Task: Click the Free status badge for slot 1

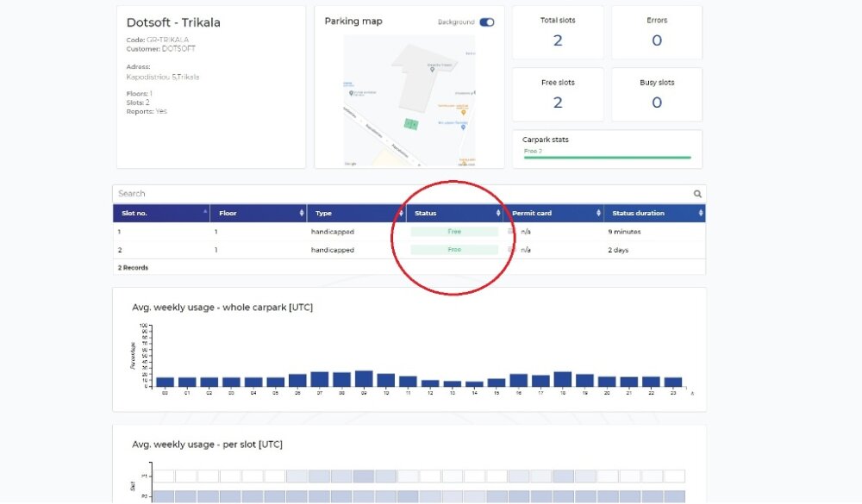Action: click(x=454, y=232)
